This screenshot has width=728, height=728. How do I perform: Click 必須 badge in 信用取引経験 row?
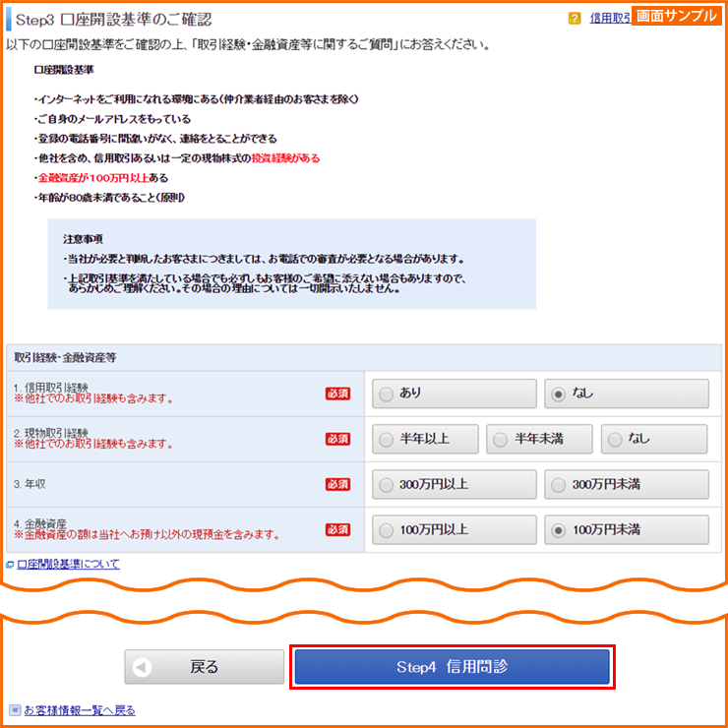pyautogui.click(x=338, y=394)
